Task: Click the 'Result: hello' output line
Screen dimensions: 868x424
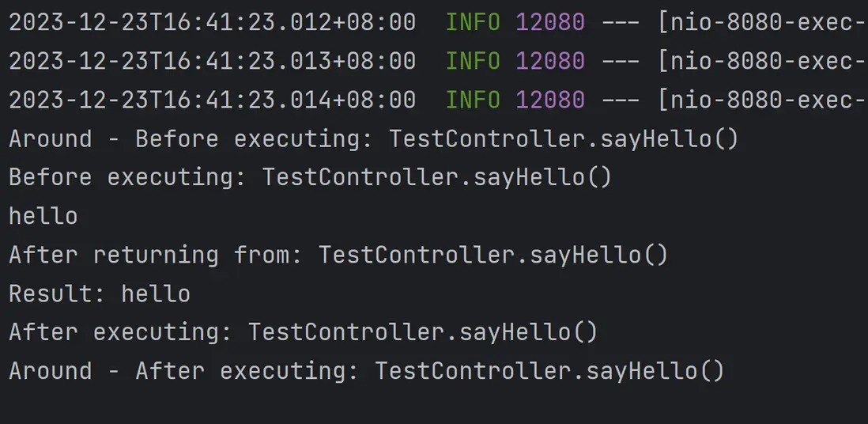Action: tap(100, 293)
